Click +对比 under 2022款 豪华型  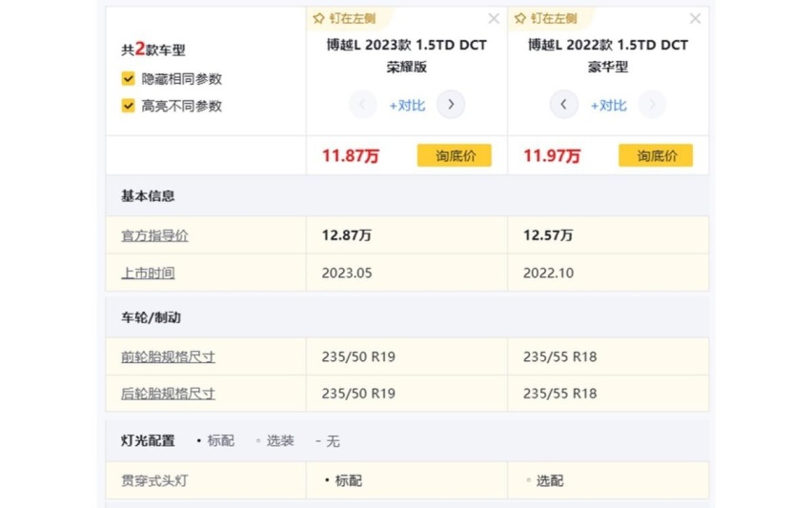click(608, 106)
